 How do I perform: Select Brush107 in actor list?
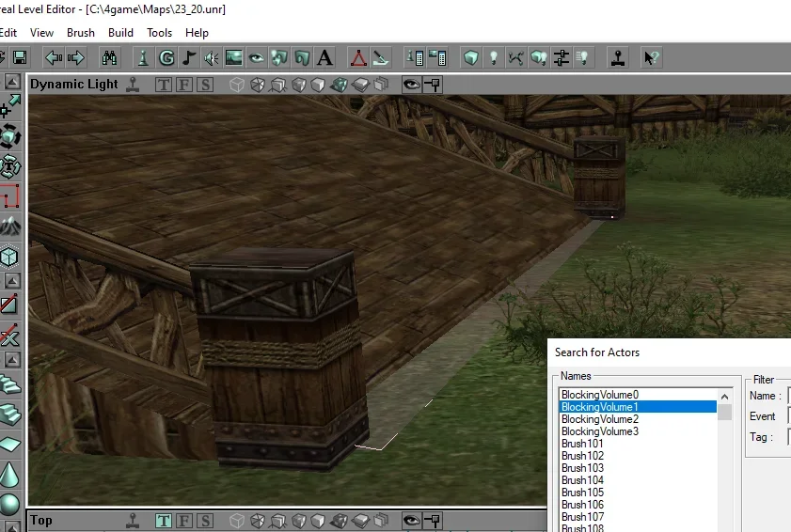pos(638,516)
